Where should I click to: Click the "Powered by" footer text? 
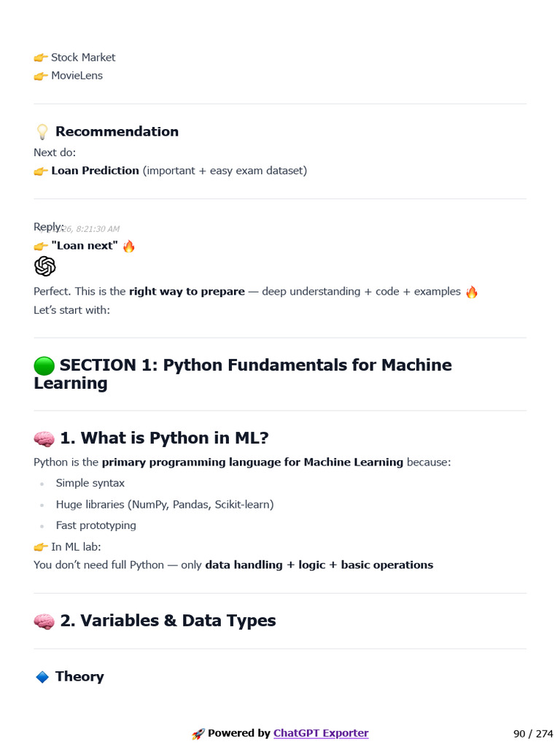239,733
